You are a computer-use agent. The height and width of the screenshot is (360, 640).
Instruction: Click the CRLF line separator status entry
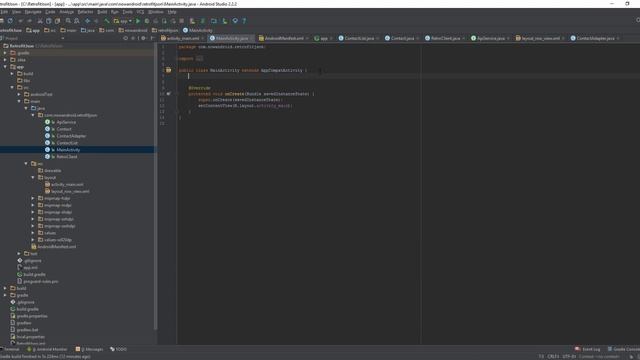pos(553,357)
